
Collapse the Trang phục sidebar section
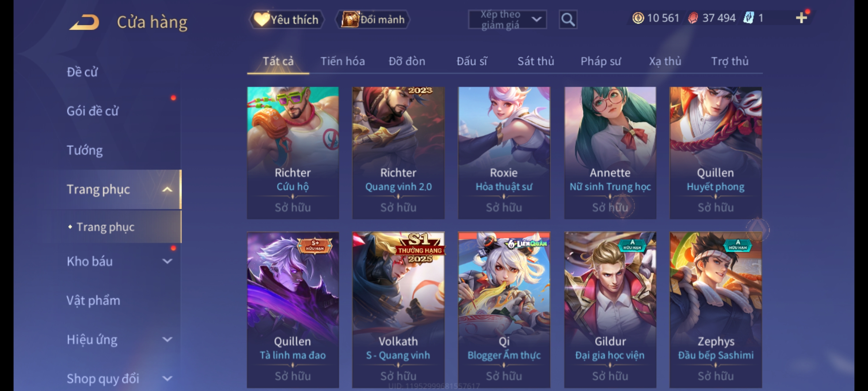point(167,189)
